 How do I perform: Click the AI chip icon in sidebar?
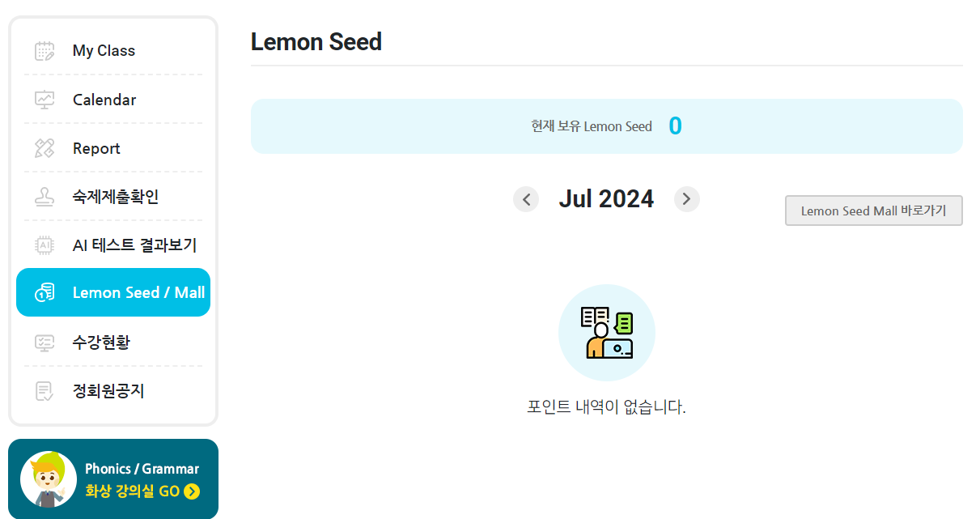[45, 245]
